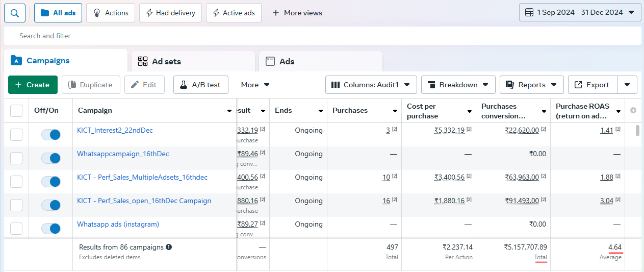The width and height of the screenshot is (644, 272).
Task: Open the Breakdown dropdown
Action: coord(458,85)
